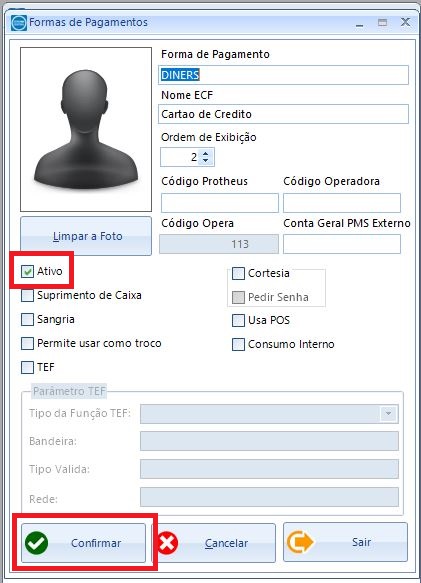Increase Ordem de Exibição with up arrow

pos(206,153)
